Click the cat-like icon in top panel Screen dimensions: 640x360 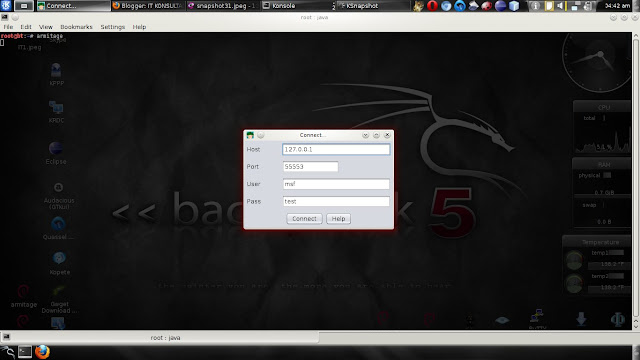[x=418, y=6]
